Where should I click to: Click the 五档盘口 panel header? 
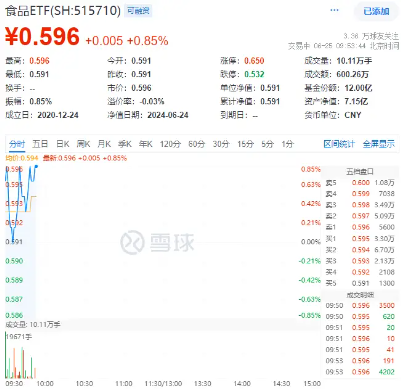pos(360,172)
